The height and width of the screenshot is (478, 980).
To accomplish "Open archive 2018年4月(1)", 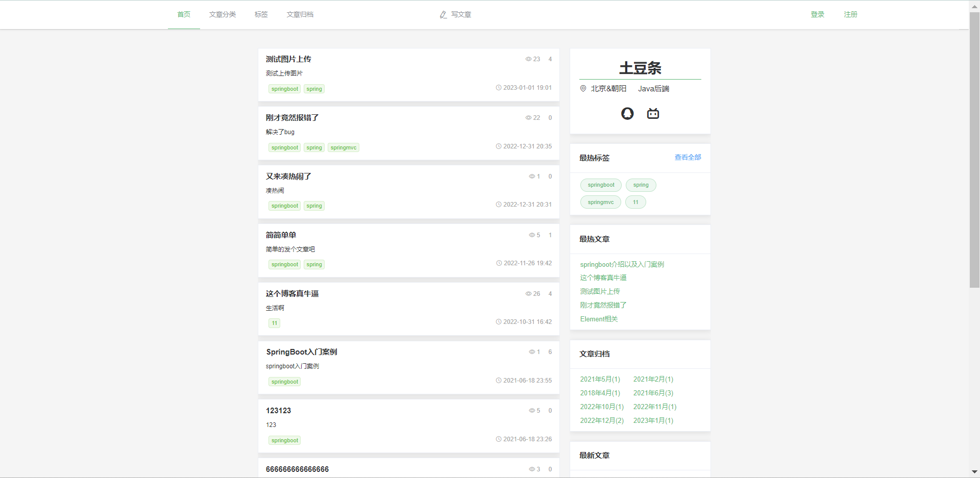I will (x=600, y=393).
